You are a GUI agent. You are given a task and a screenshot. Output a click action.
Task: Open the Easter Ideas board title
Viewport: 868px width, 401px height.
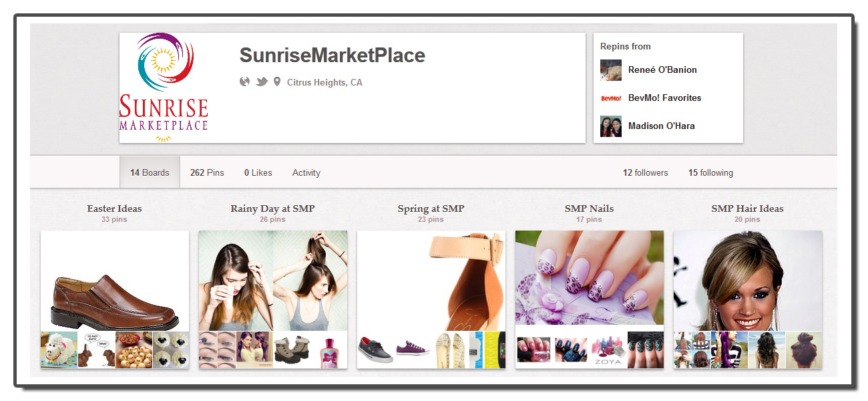114,209
